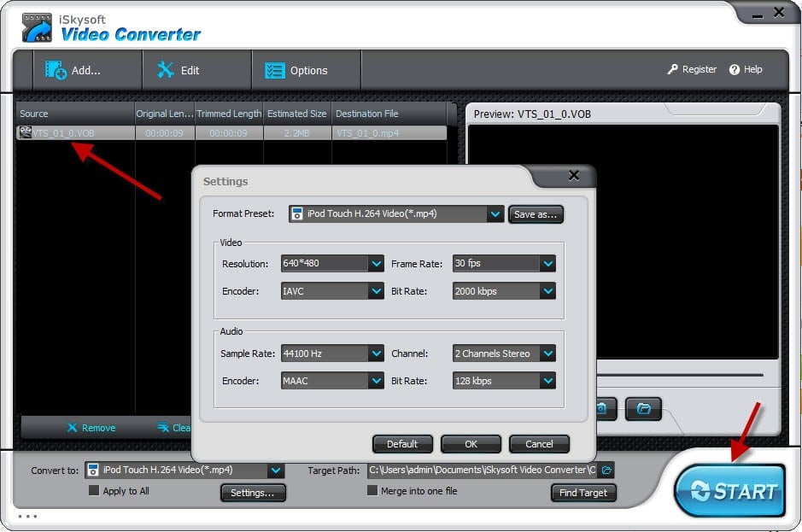Screen dimensions: 802x532
Task: Click the Register key icon
Action: pos(672,69)
